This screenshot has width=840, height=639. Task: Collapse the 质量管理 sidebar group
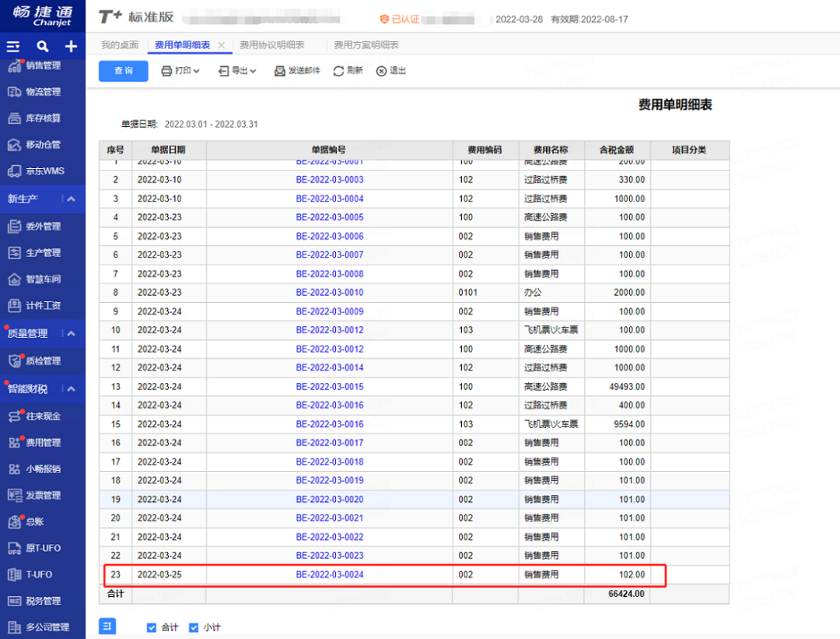(71, 333)
